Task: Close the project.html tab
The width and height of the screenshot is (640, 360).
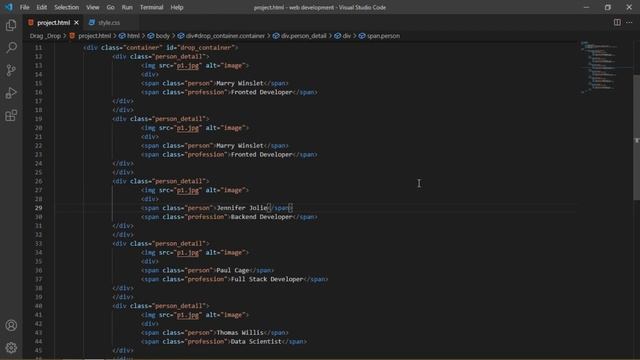Action: point(76,23)
